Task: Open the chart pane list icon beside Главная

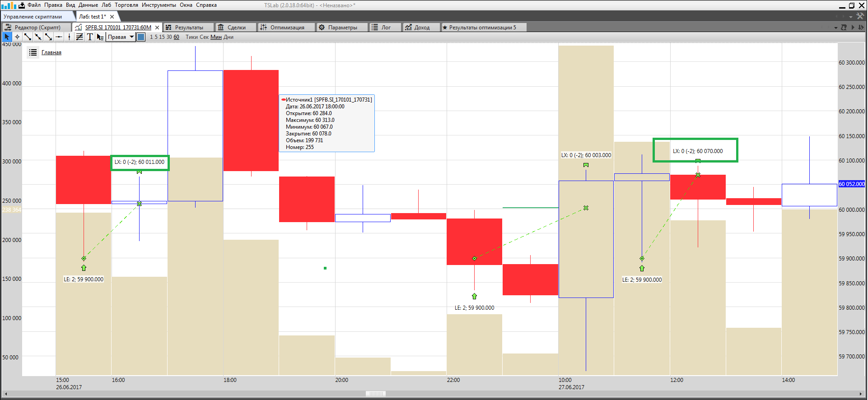Action: pyautogui.click(x=33, y=53)
